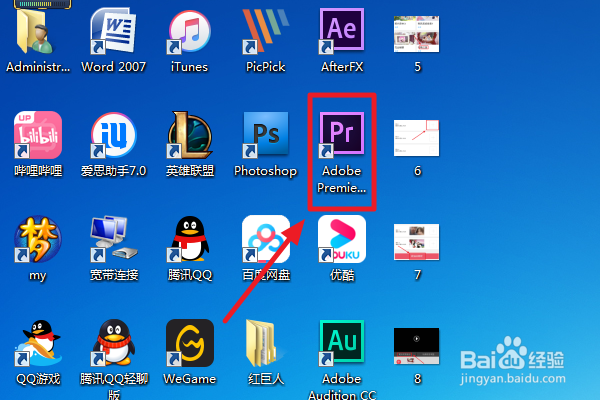This screenshot has width=600, height=400.
Task: Open the 百度网盘 shortcut
Action: click(x=266, y=239)
